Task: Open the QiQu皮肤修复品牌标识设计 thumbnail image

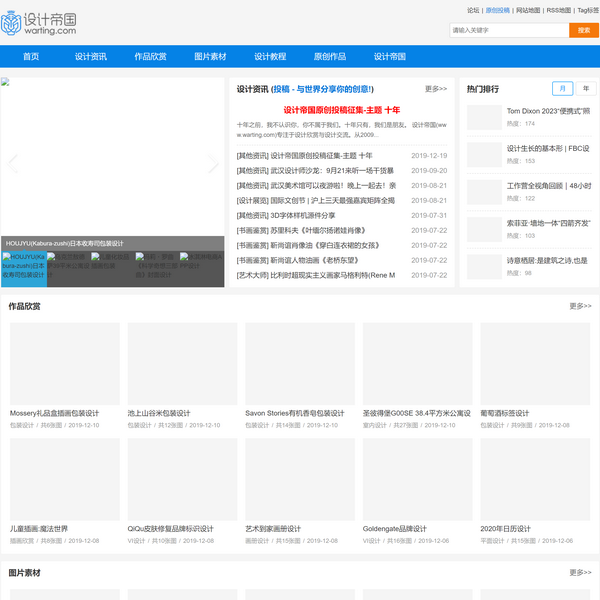Action: pos(182,479)
